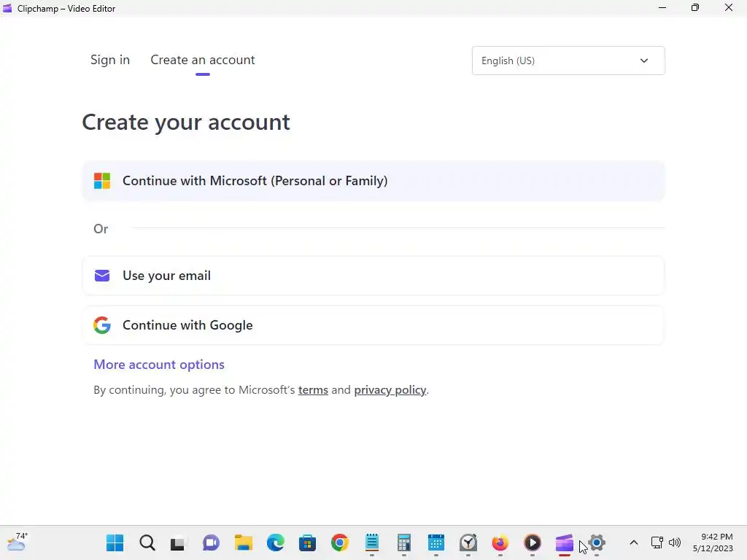Click the purple envelope email icon
747x560 pixels.
pyautogui.click(x=102, y=276)
